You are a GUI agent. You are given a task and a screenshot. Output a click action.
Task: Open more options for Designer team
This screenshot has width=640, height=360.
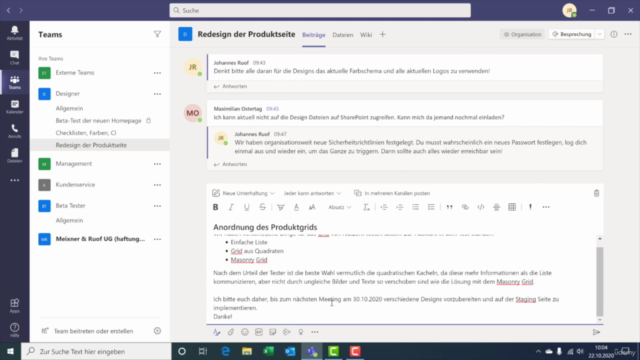click(x=157, y=94)
